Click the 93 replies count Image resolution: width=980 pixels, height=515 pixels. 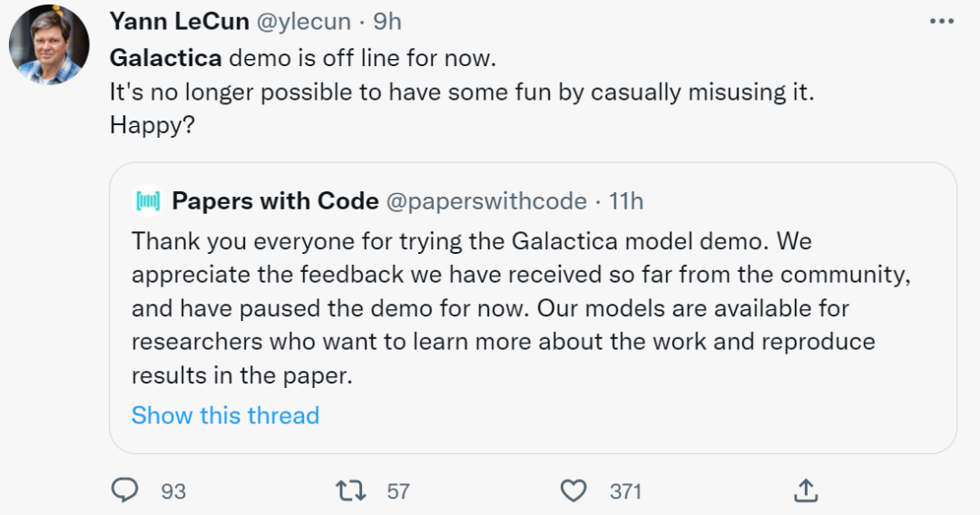click(x=172, y=491)
